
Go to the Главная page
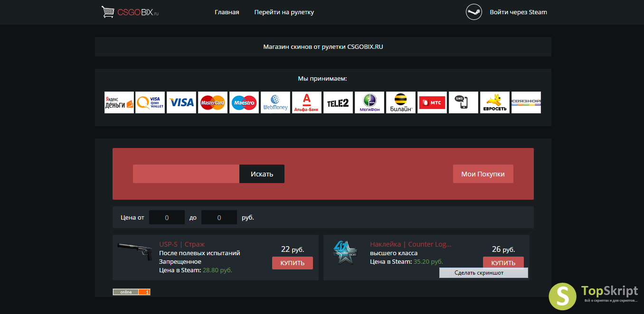click(x=227, y=12)
